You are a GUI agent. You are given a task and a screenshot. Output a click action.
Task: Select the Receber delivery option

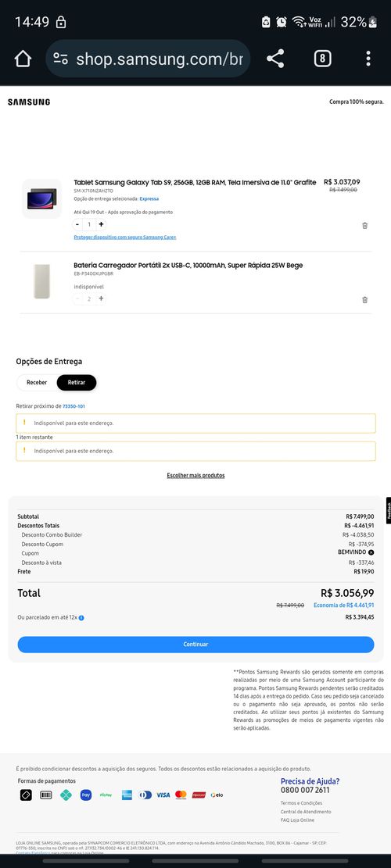pos(37,383)
